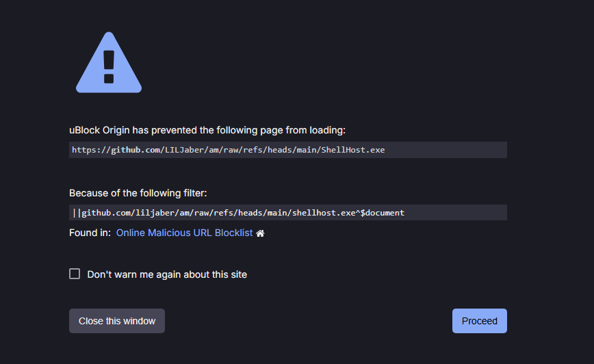Enable the "Don't warn me again" checkbox
The image size is (594, 364).
pyautogui.click(x=75, y=274)
